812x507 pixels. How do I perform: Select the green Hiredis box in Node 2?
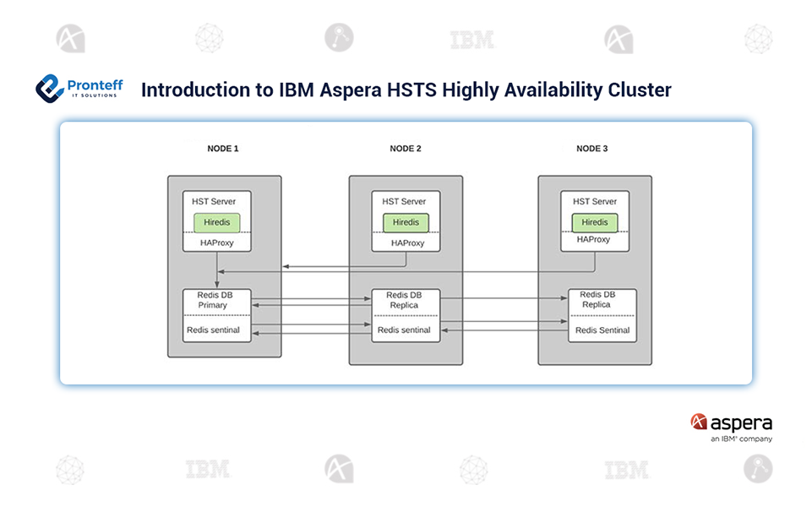[x=406, y=222]
